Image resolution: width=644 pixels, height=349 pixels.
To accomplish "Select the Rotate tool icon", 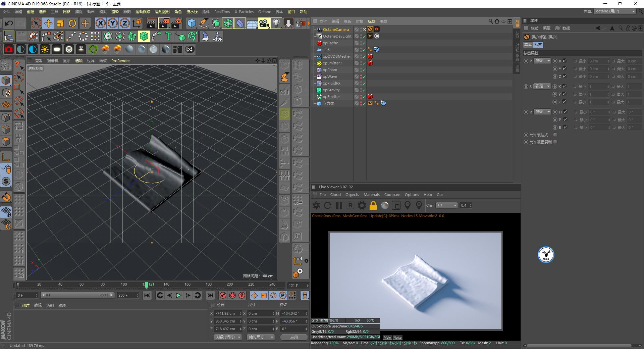I will point(72,23).
